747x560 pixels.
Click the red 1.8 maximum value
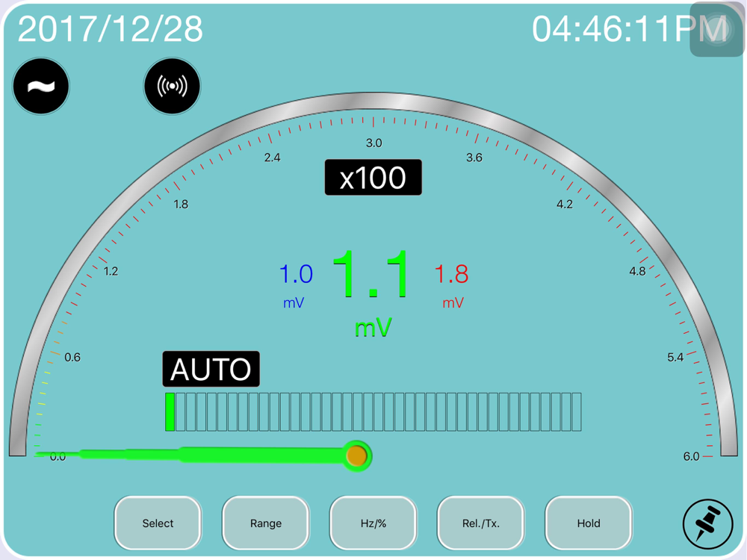pyautogui.click(x=452, y=274)
